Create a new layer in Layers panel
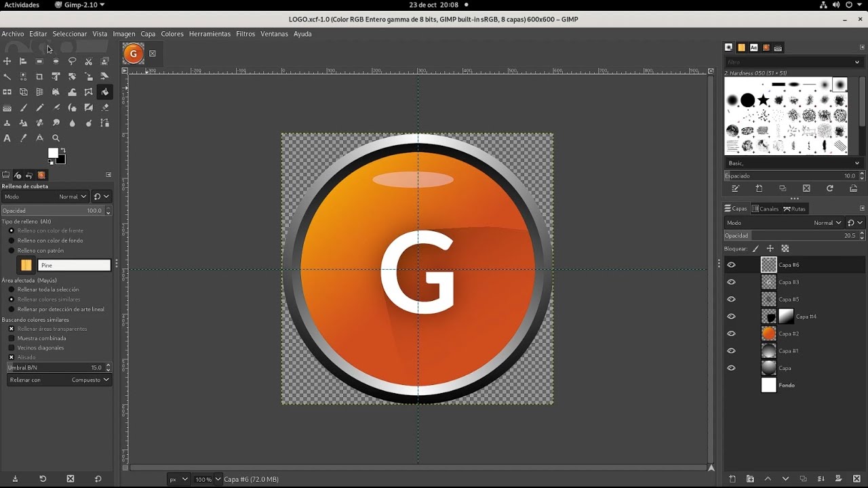The height and width of the screenshot is (488, 868). 732,479
